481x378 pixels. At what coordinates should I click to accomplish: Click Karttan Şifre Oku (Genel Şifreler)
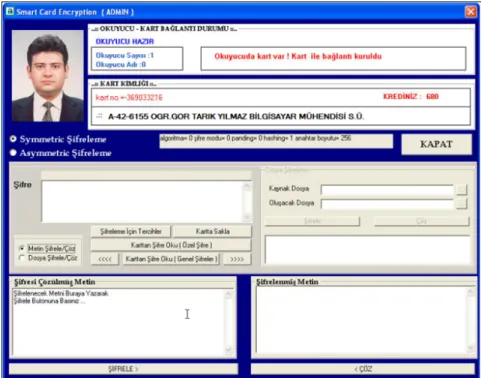coord(171,259)
